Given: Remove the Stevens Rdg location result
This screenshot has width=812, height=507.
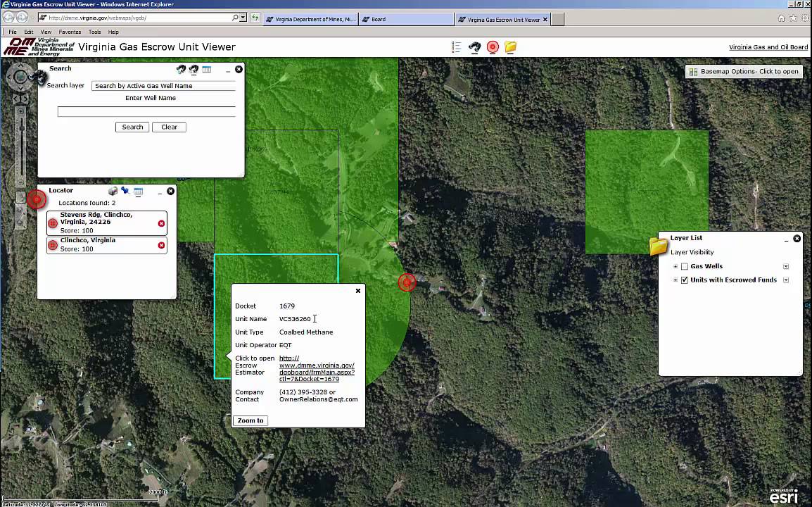Looking at the screenshot, I should pyautogui.click(x=161, y=223).
